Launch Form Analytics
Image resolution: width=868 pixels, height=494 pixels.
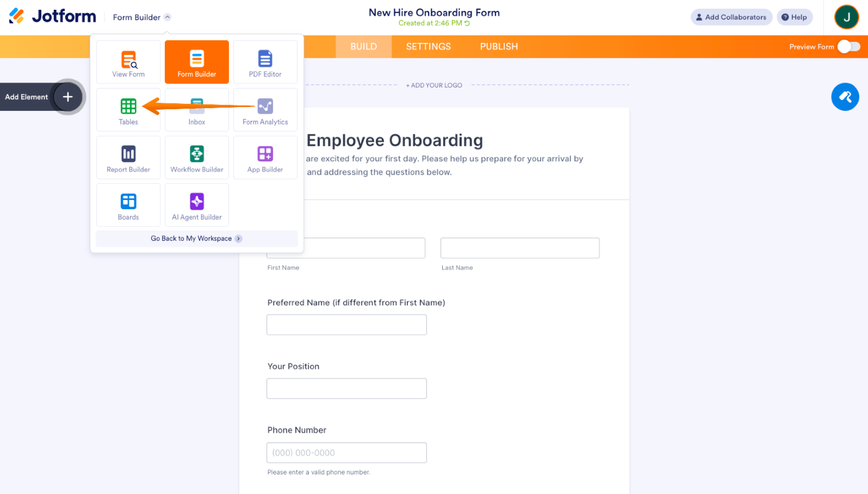(x=265, y=109)
